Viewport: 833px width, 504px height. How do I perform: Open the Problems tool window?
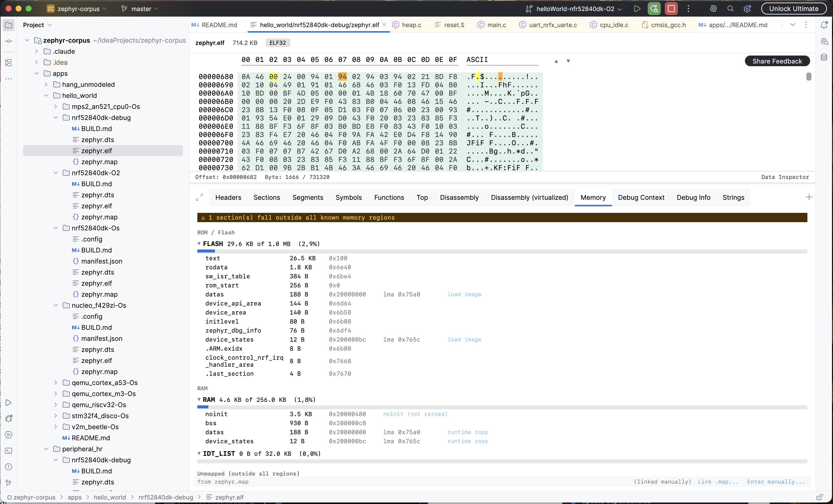coord(9,467)
